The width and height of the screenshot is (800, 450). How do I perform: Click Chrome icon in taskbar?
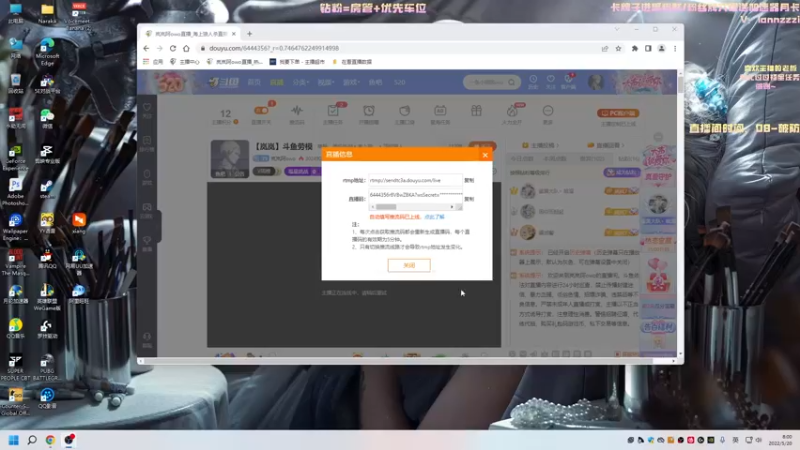[x=50, y=440]
